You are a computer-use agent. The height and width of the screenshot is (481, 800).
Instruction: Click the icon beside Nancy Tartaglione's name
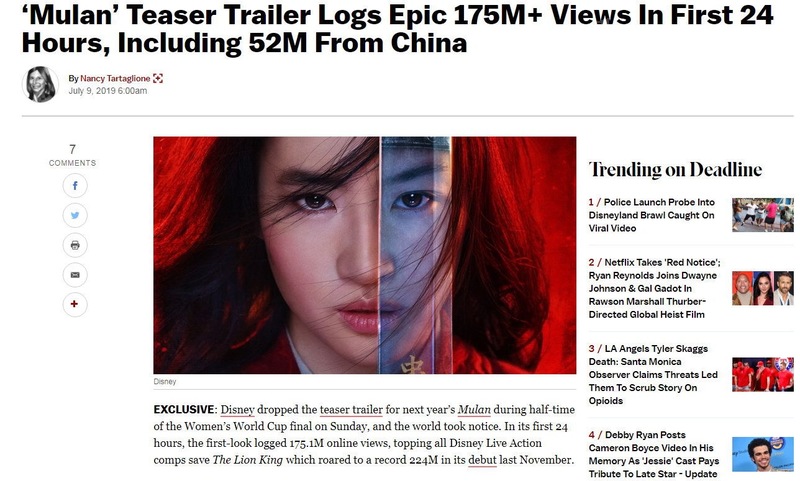tap(158, 79)
